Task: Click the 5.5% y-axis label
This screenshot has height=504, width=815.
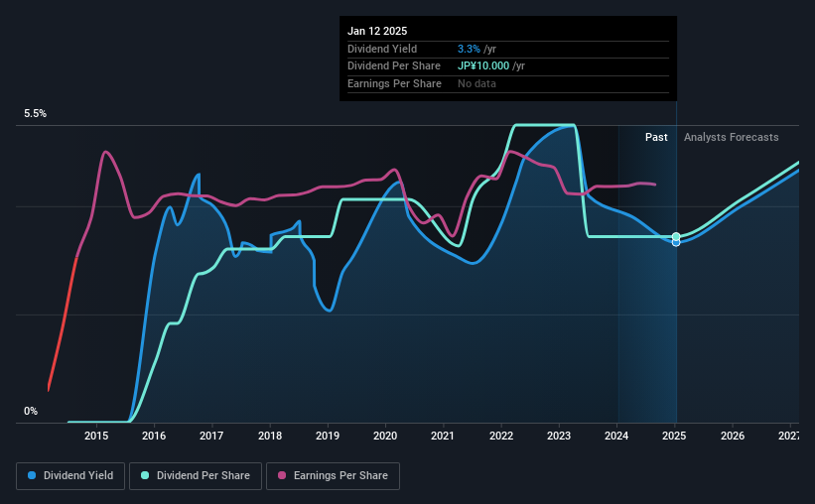Action: [x=35, y=114]
